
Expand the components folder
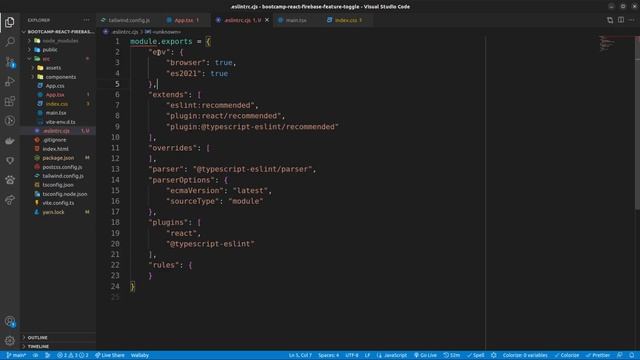pyautogui.click(x=59, y=77)
